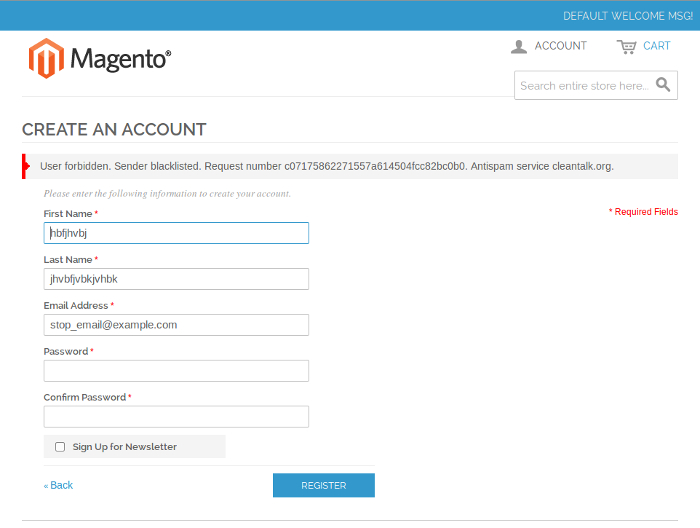
Task: Go back using the « Back link
Action: click(x=58, y=485)
